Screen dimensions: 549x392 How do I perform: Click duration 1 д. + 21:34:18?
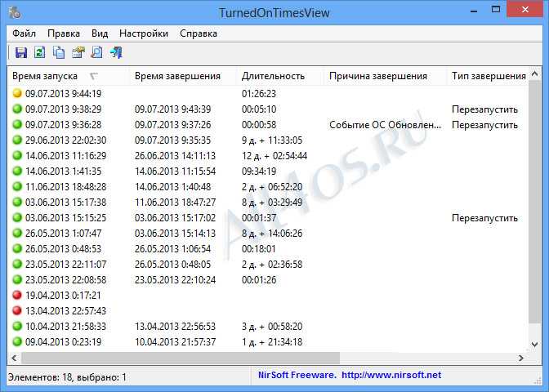[x=272, y=342]
